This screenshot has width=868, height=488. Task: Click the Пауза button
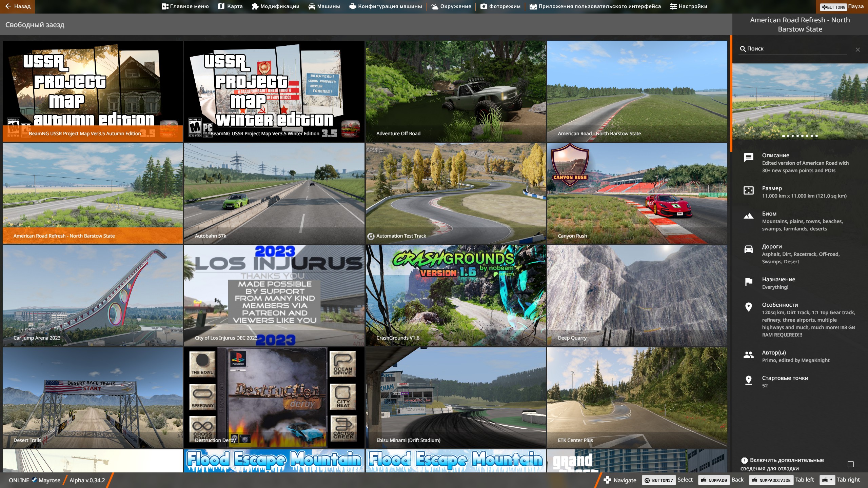click(842, 6)
